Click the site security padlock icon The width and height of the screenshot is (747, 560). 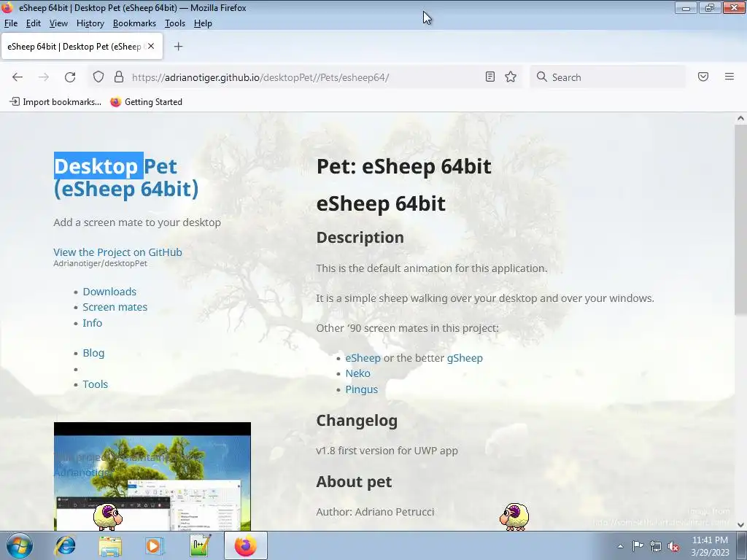click(x=119, y=77)
